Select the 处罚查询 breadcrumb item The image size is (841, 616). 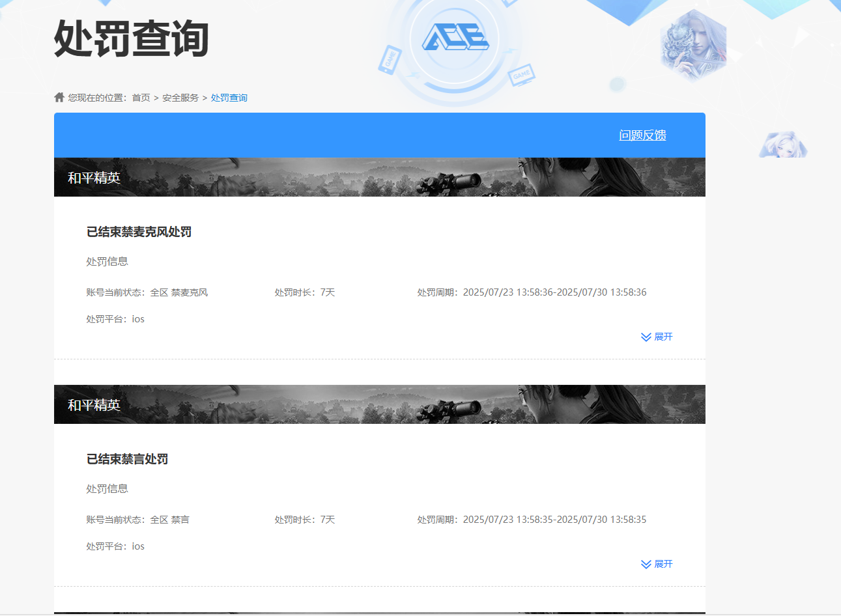[x=229, y=98]
